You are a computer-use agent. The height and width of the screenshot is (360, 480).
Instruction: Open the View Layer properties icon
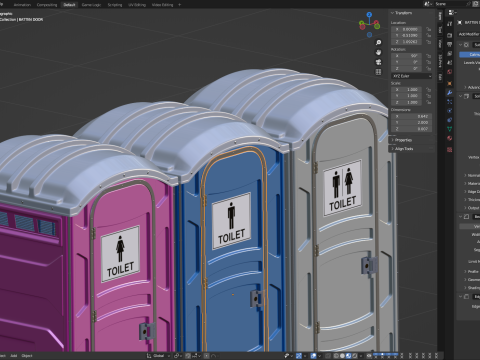[x=450, y=53]
